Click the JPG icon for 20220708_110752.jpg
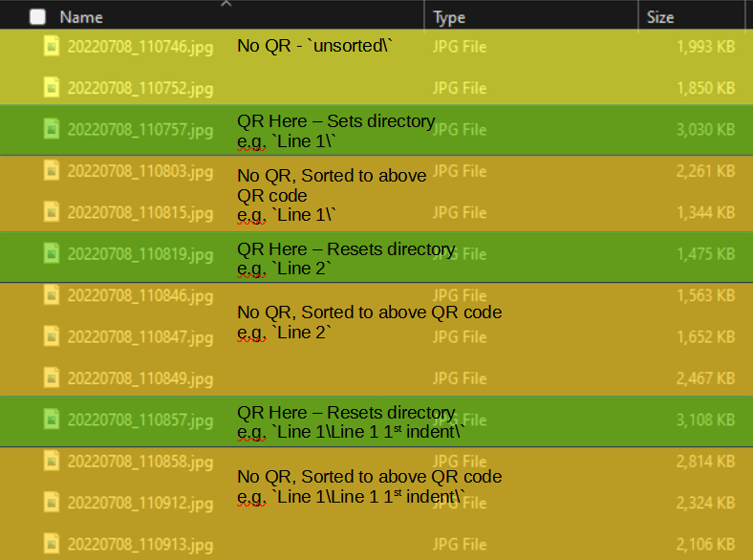The height and width of the screenshot is (560, 753). (x=52, y=87)
